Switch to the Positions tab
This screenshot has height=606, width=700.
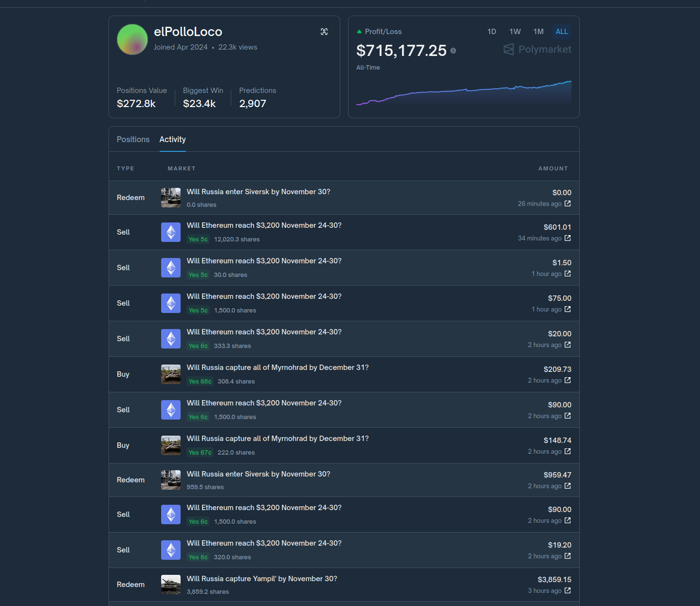tap(133, 139)
